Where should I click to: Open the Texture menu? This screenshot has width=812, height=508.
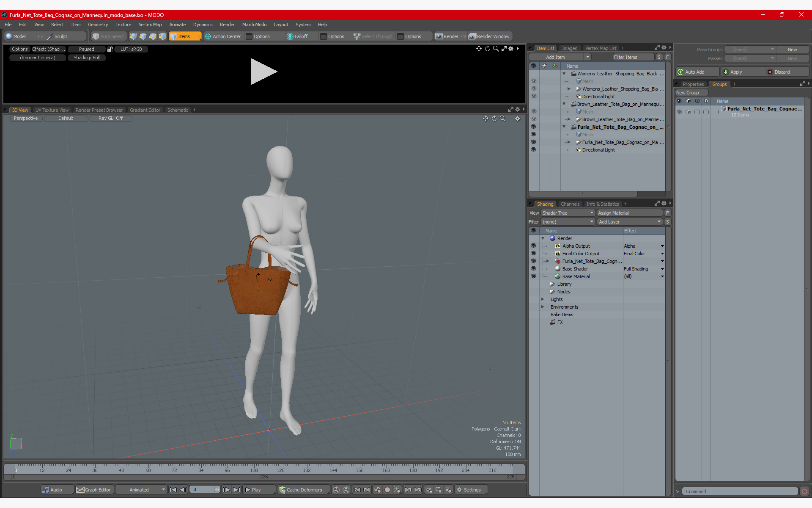coord(123,25)
